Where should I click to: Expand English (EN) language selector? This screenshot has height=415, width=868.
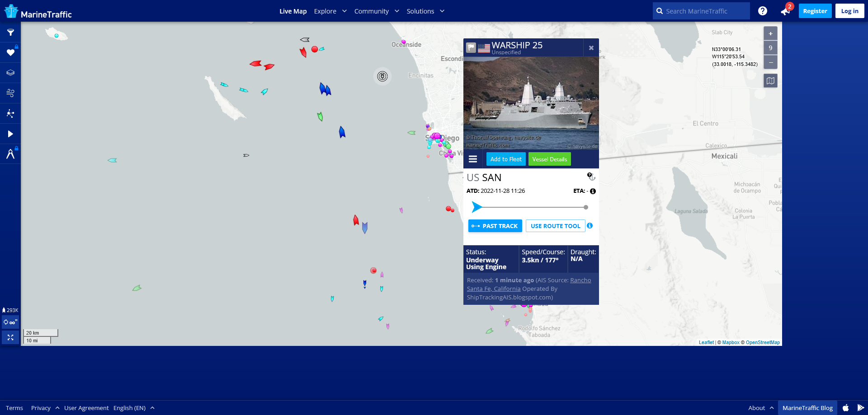(x=134, y=408)
